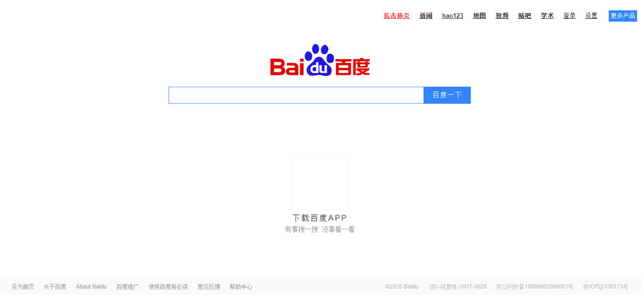Open the 抗击肺炎 link
Screen dimensions: 644x297
396,16
